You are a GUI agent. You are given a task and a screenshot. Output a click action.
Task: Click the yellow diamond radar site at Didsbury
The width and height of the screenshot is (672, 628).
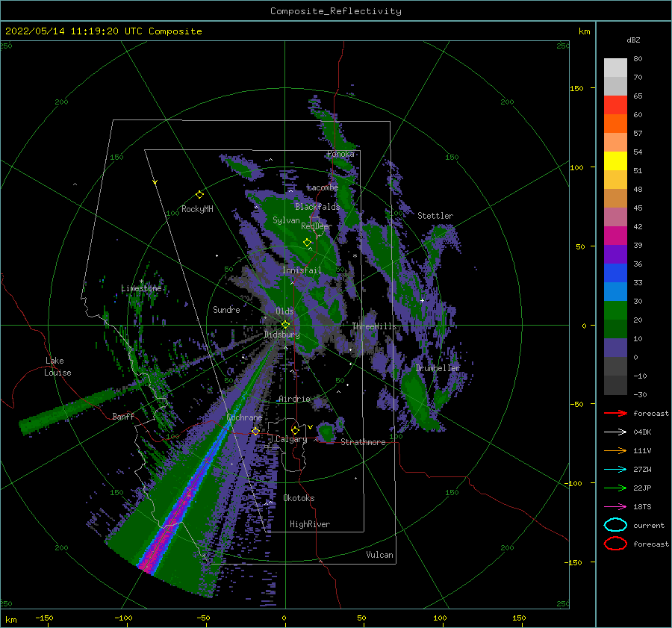[285, 325]
